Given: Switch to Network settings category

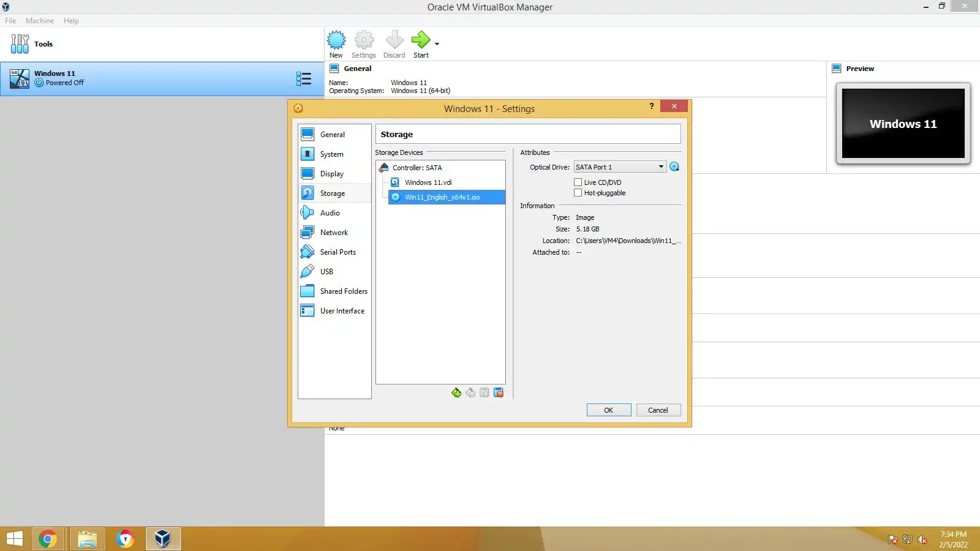Looking at the screenshot, I should [x=334, y=233].
